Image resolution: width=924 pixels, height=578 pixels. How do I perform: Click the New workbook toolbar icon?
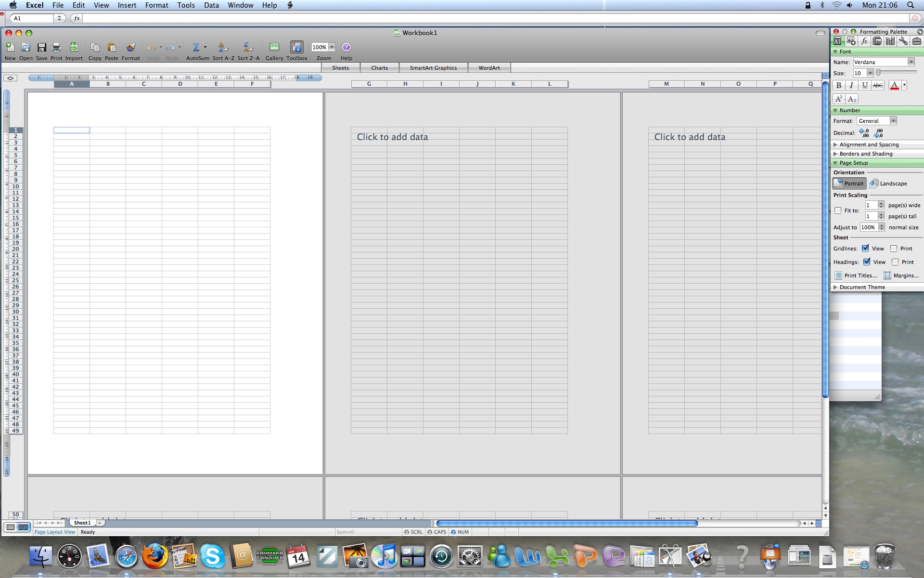click(10, 47)
